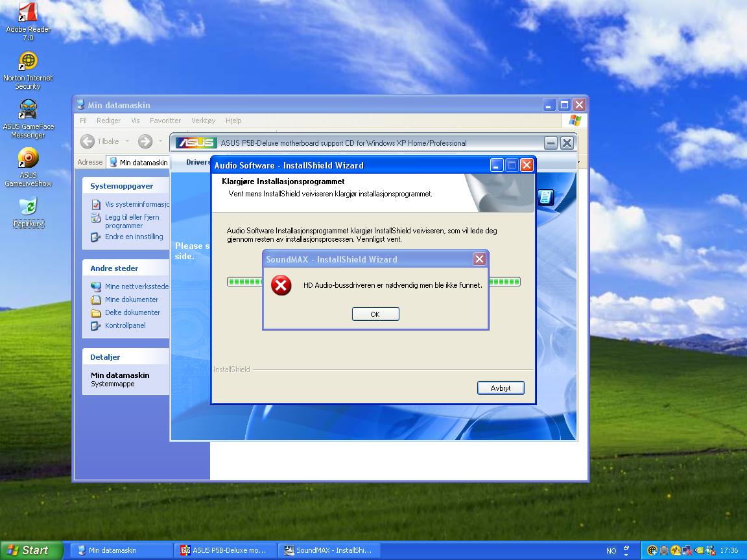Open Mine dokumenter link

coord(132,299)
